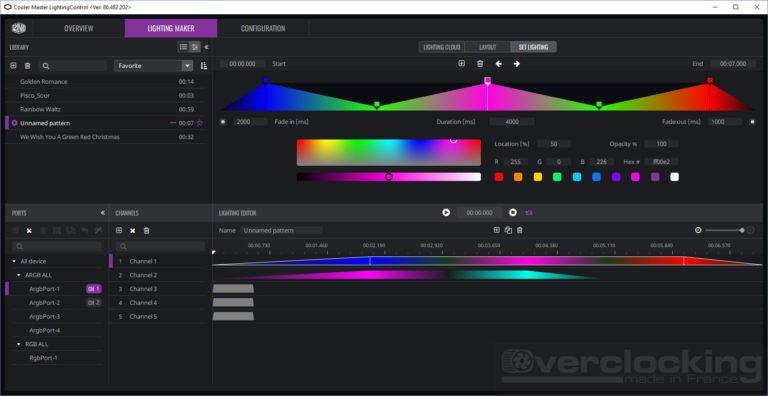Click inside the rainbow color picker area
The height and width of the screenshot is (396, 768).
[x=389, y=152]
